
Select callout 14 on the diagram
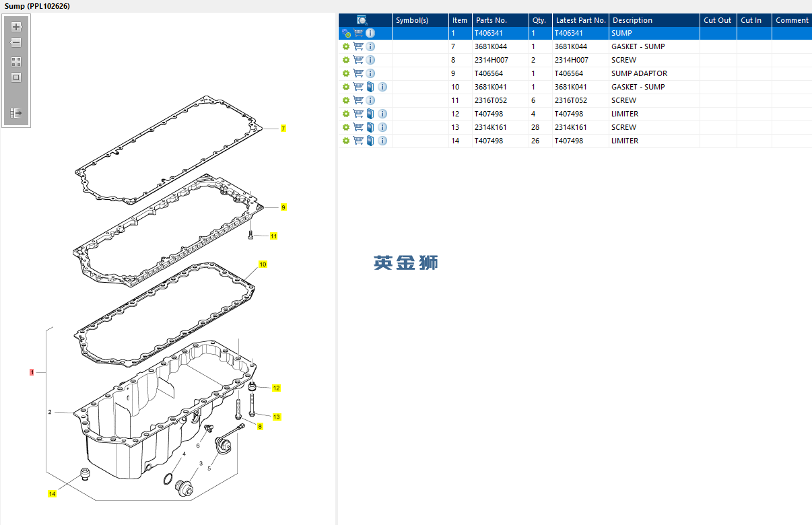(52, 494)
